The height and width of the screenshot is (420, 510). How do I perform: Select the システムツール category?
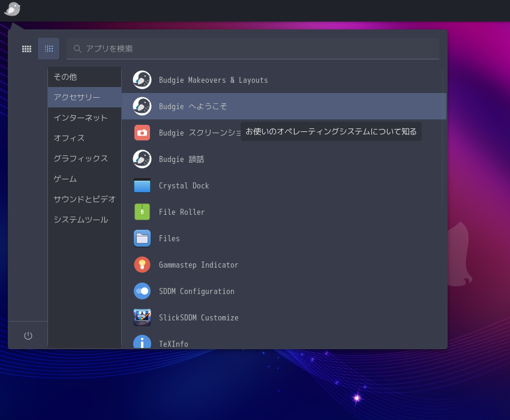point(85,220)
